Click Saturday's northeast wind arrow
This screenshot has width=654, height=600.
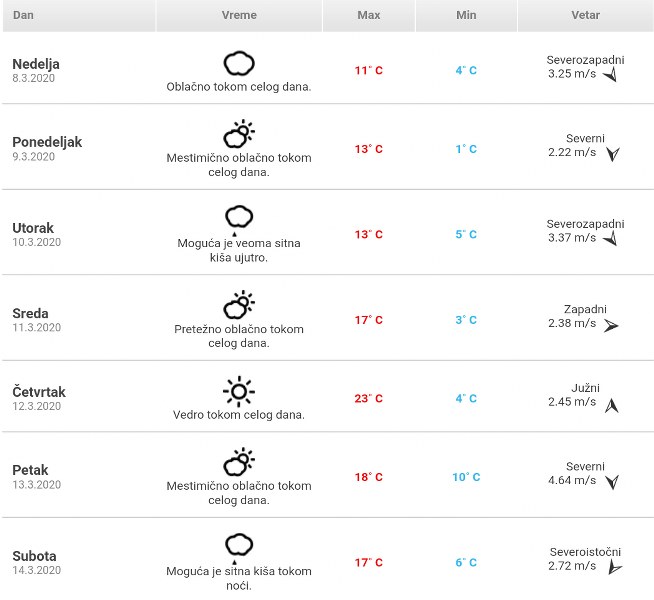pyautogui.click(x=614, y=567)
